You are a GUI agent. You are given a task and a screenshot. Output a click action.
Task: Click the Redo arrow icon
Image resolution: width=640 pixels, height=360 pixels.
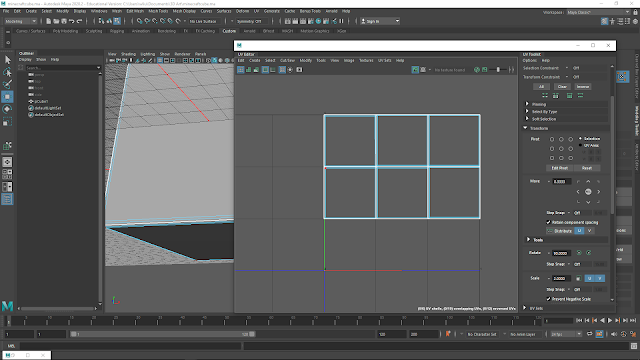(80, 21)
